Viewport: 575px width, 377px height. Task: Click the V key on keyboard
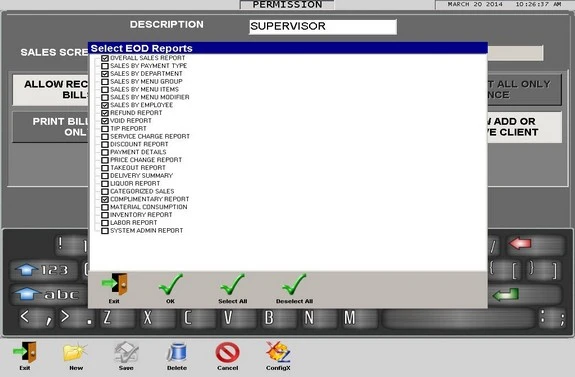238,318
